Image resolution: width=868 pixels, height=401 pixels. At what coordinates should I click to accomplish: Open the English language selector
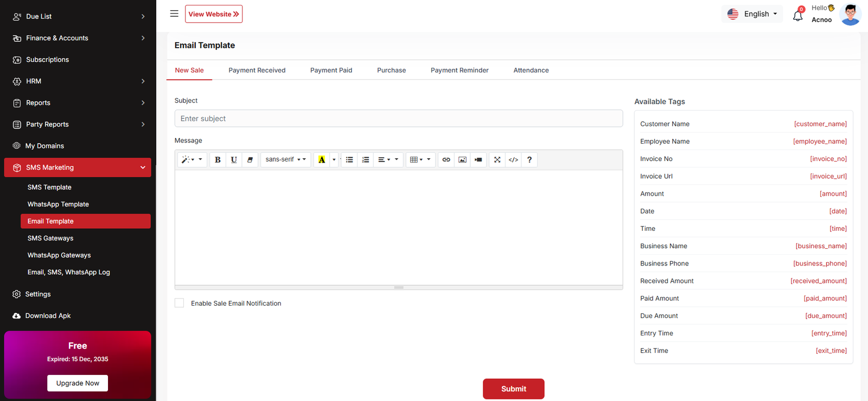752,14
